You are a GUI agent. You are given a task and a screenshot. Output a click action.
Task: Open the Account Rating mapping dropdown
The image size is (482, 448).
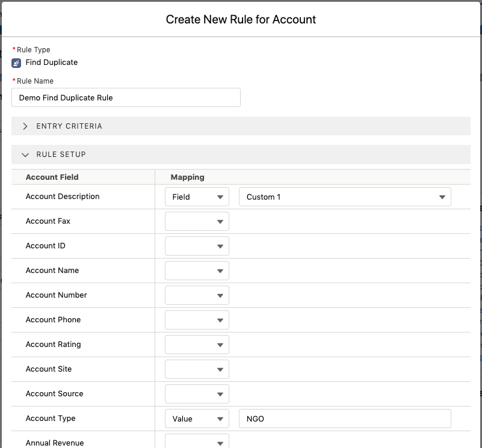tap(197, 344)
